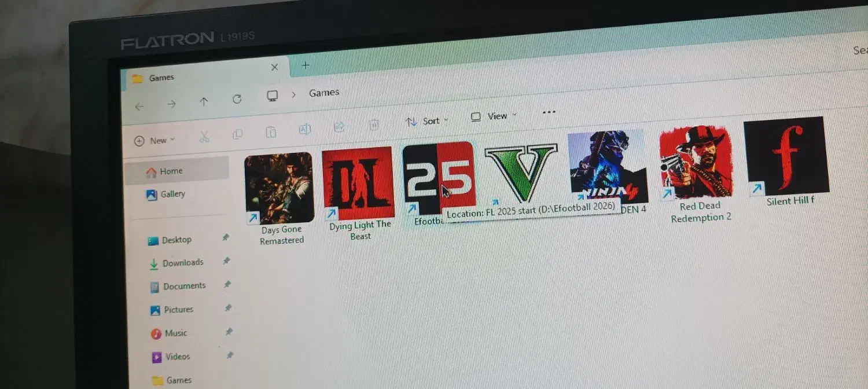Screen dimensions: 868x389
Task: Click the Paste toolbar icon
Action: [271, 132]
